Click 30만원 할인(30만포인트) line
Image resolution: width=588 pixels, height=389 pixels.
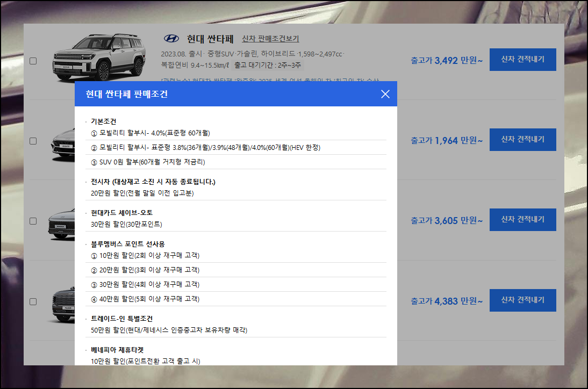[x=126, y=224]
